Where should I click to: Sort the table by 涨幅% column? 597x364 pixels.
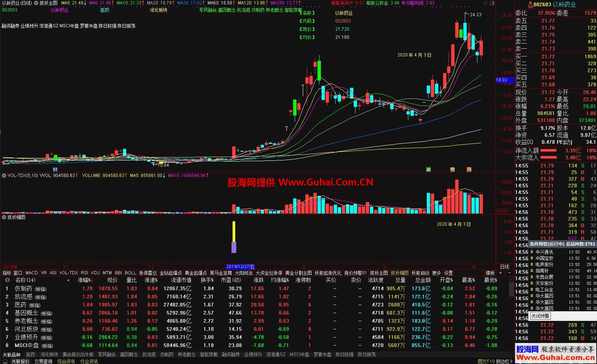point(85,280)
